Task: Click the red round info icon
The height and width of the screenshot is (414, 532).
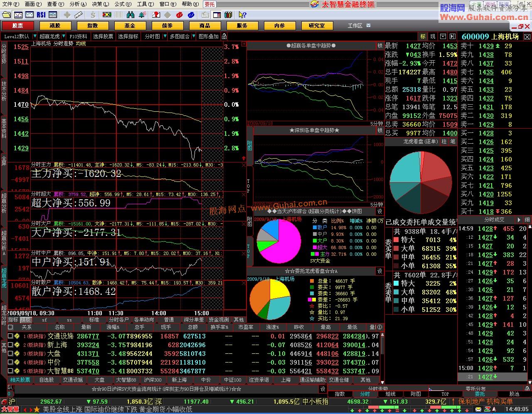Action: coord(179,15)
